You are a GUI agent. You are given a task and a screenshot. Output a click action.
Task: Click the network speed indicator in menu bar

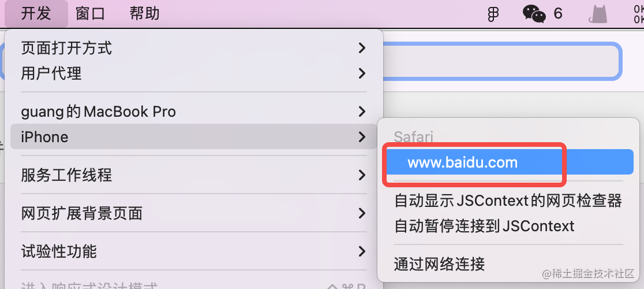pyautogui.click(x=639, y=14)
